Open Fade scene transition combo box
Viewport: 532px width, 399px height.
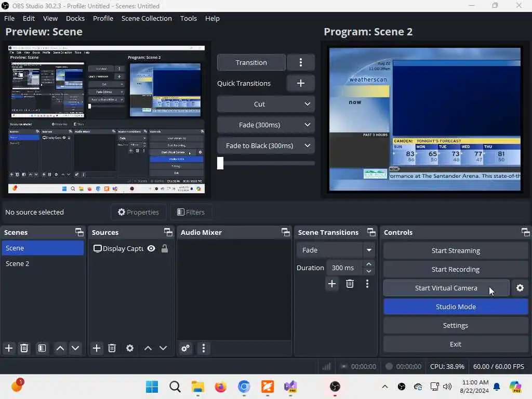pos(335,250)
